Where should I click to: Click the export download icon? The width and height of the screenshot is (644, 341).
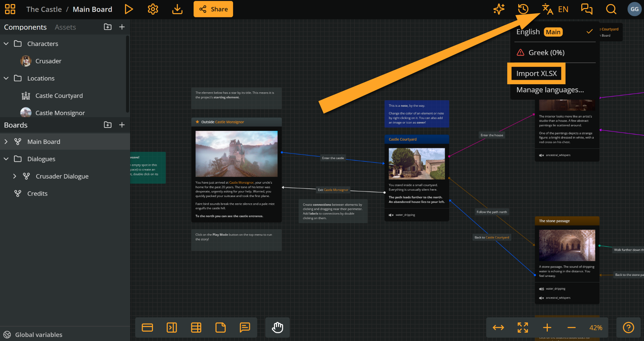[x=177, y=9]
